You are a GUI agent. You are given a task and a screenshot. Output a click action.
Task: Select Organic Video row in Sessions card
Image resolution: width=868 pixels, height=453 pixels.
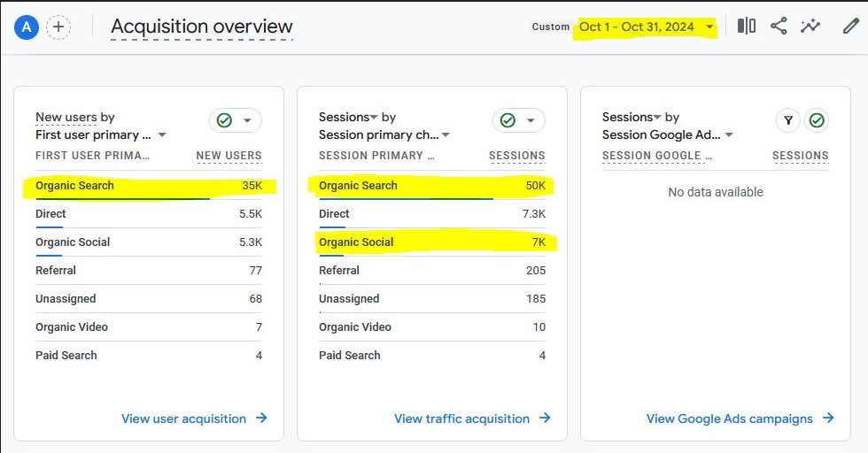[432, 326]
